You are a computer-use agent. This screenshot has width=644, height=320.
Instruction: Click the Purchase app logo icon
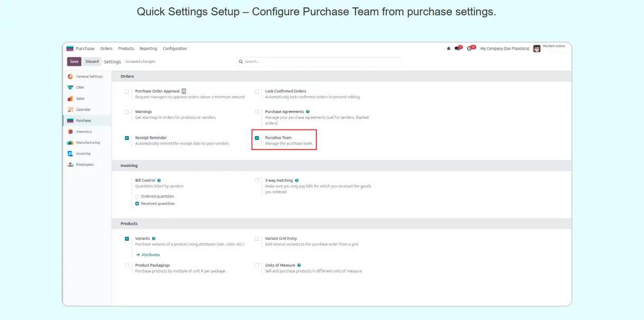(x=70, y=49)
